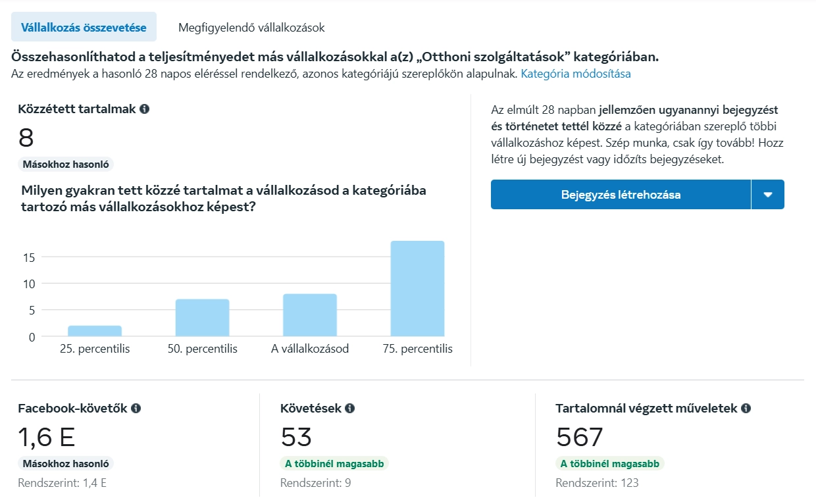Click A többinél magasabb badge under 567
This screenshot has width=816, height=504.
tap(610, 464)
